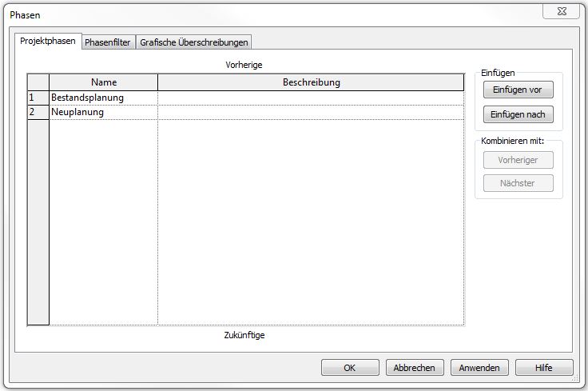588x391 pixels.
Task: Click the Nächster combine button
Action: tap(518, 183)
